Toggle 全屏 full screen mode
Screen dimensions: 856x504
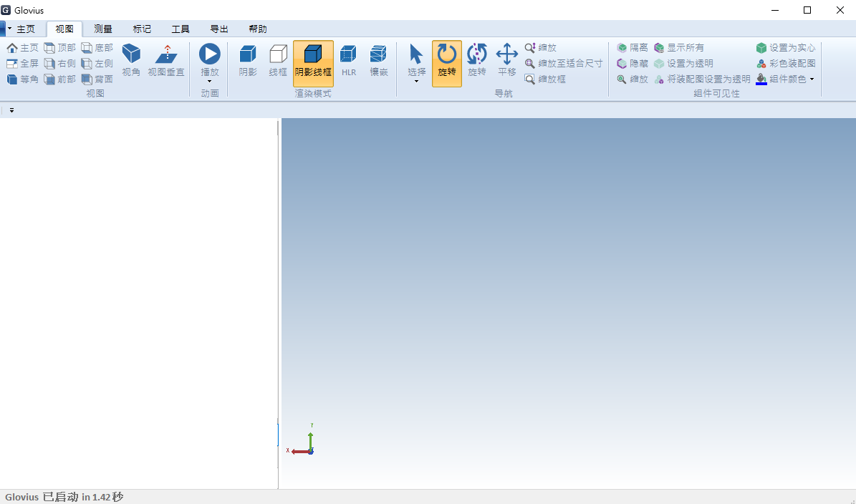[13, 64]
